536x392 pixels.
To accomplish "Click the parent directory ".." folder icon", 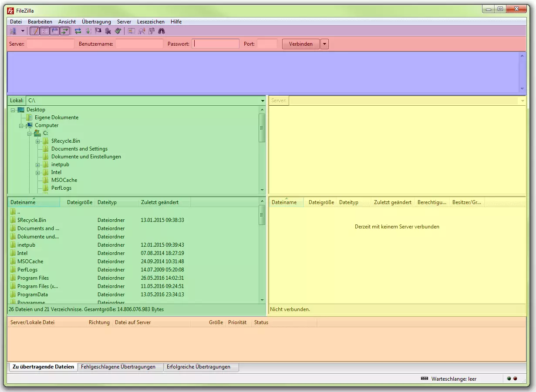I will [x=13, y=212].
